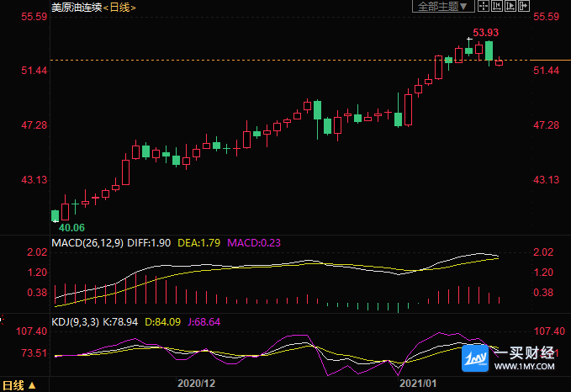The height and width of the screenshot is (392, 571).
Task: Click the DEA:1.79 value
Action: click(x=198, y=243)
